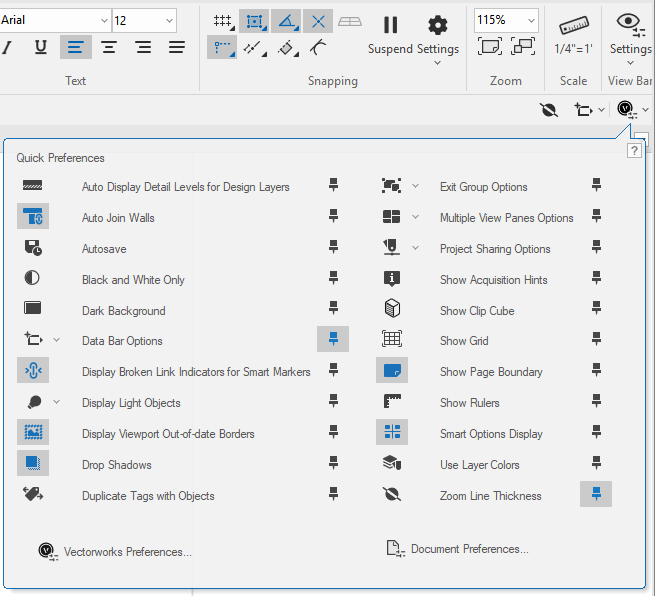Open the 115% zoom level dropdown

click(531, 20)
